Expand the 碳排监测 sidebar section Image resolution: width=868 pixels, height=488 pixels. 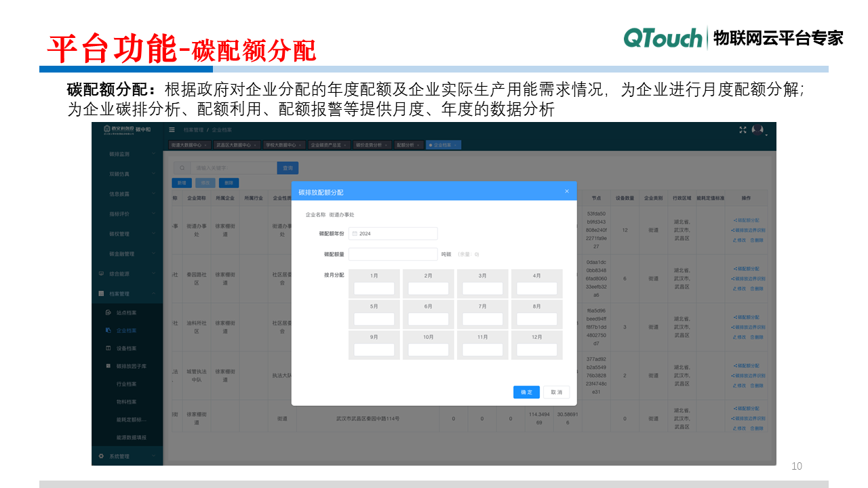tap(119, 155)
